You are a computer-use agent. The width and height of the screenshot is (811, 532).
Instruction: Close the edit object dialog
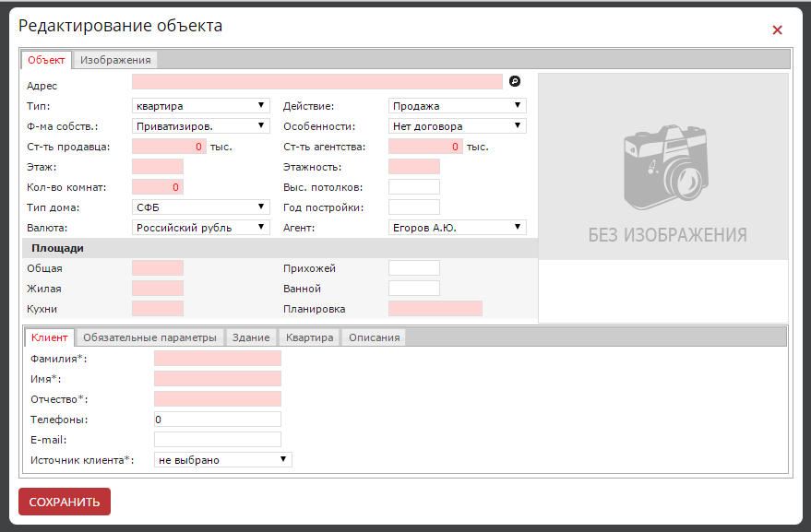777,30
